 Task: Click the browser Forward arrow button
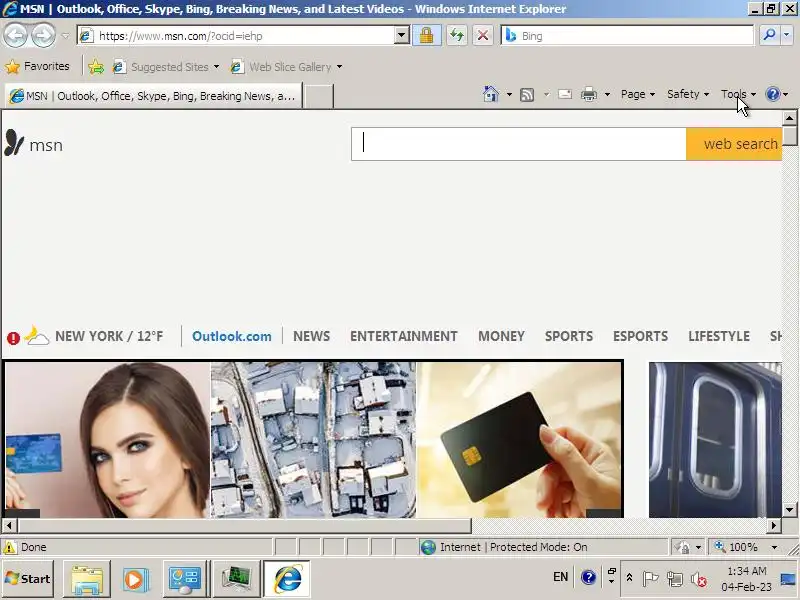coord(43,36)
